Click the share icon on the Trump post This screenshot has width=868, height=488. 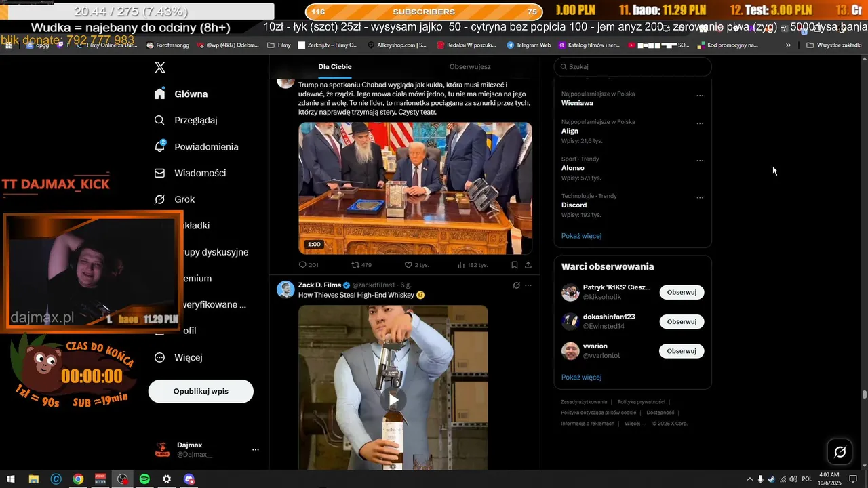pos(528,265)
